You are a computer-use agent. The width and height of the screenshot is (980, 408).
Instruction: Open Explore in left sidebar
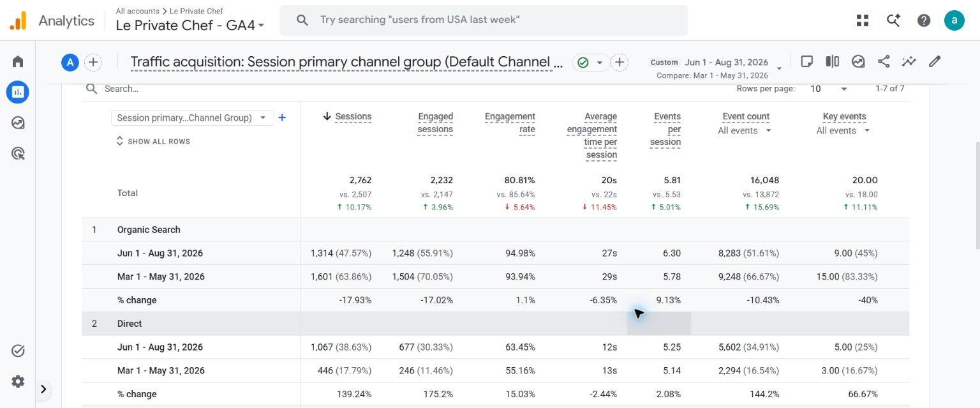(x=18, y=123)
